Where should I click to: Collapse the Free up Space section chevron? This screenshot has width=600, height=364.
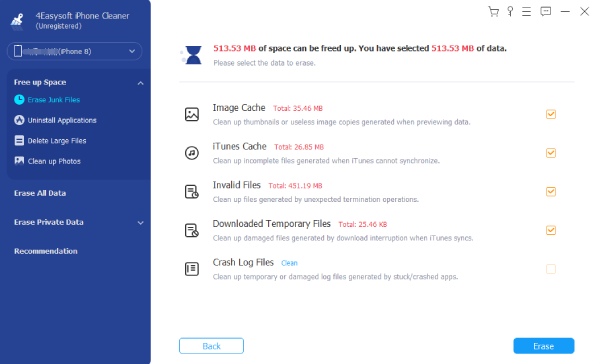coord(140,83)
